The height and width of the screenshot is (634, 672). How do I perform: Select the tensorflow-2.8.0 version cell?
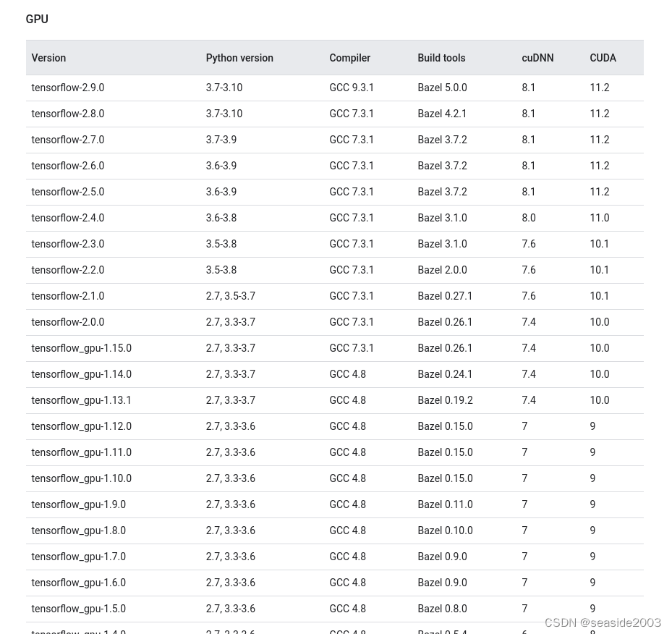(x=68, y=114)
